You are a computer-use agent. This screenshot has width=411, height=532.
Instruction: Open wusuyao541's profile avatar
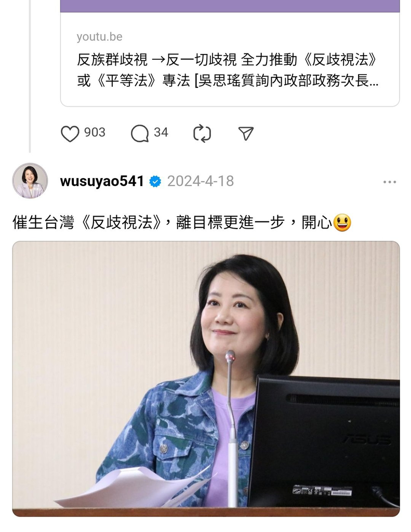[x=30, y=181]
